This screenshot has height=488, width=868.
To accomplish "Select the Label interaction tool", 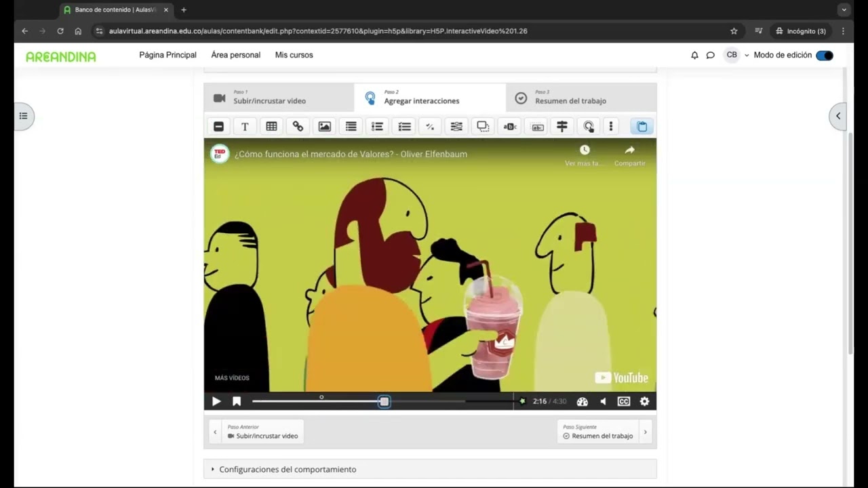I will pyautogui.click(x=218, y=126).
